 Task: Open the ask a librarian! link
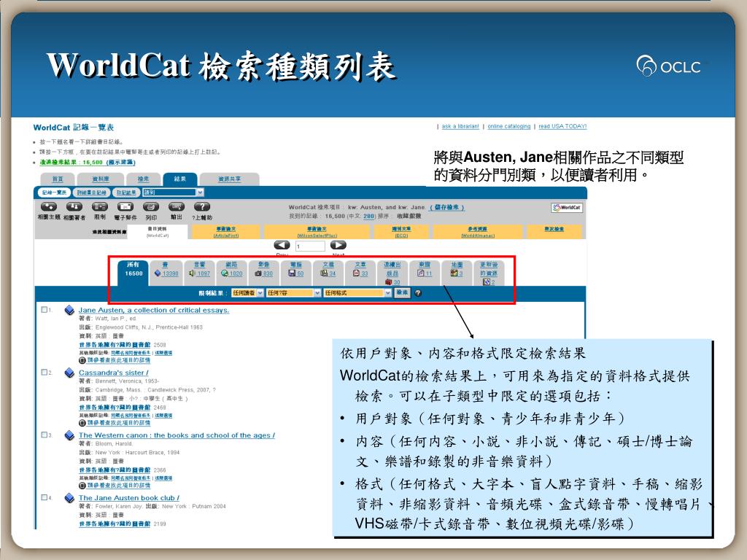click(460, 126)
